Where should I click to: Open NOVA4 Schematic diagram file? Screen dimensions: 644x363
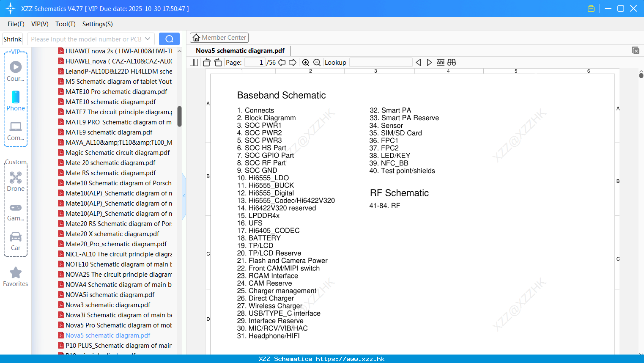115,284
